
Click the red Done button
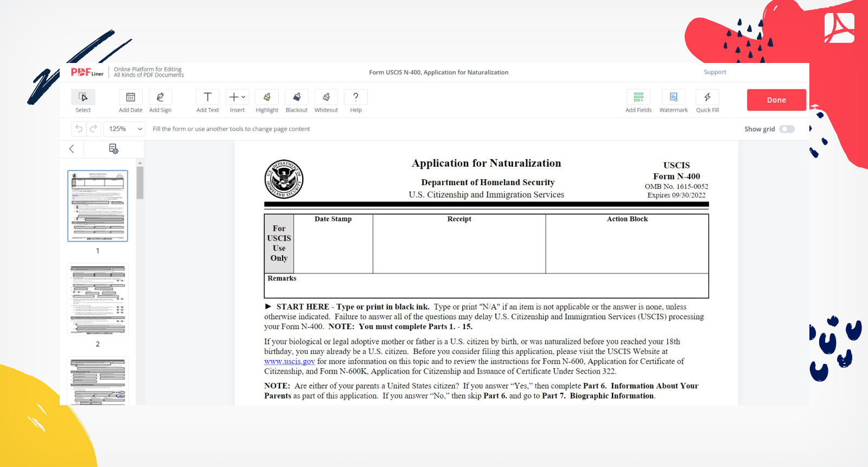pyautogui.click(x=776, y=100)
